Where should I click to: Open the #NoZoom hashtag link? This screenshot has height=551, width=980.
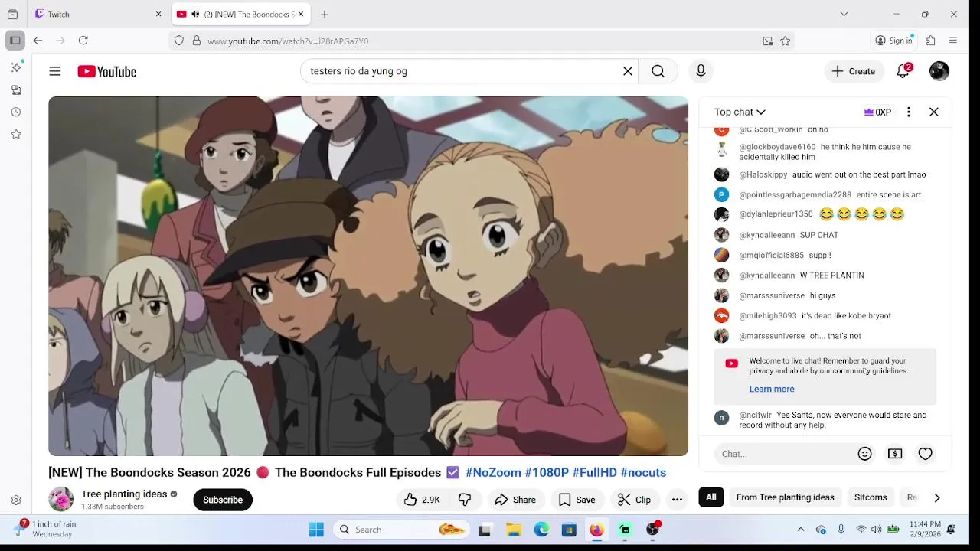coord(493,472)
